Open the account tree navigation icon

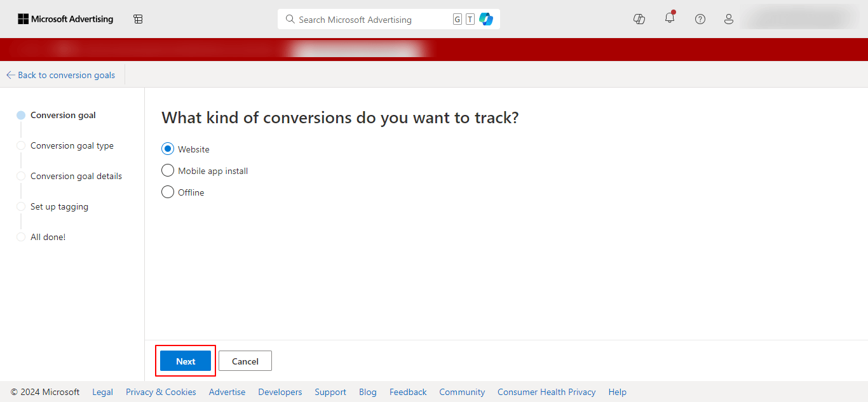pyautogui.click(x=138, y=19)
